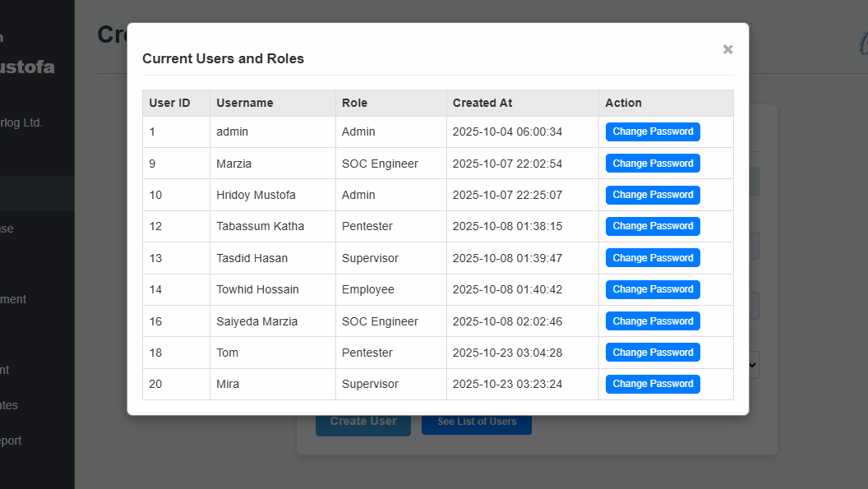Image resolution: width=868 pixels, height=489 pixels.
Task: Change password for user Tom
Action: coord(653,353)
